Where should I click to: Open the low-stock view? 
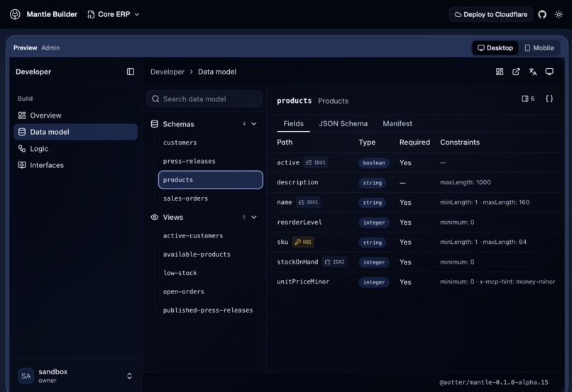coord(211,273)
